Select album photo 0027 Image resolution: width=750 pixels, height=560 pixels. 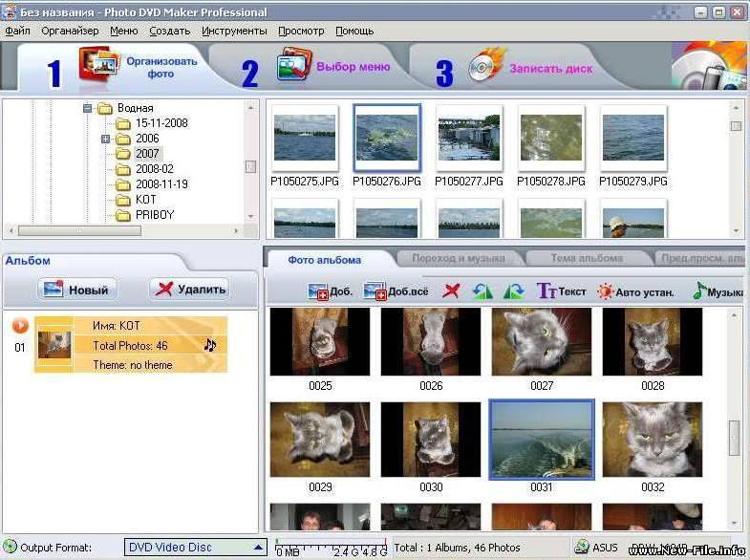click(x=542, y=341)
